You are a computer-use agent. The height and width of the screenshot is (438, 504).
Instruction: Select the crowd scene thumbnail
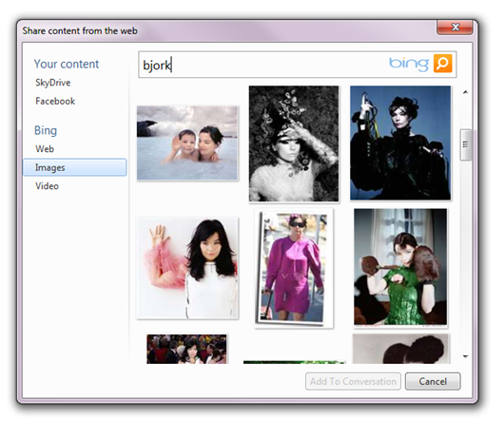tap(186, 349)
